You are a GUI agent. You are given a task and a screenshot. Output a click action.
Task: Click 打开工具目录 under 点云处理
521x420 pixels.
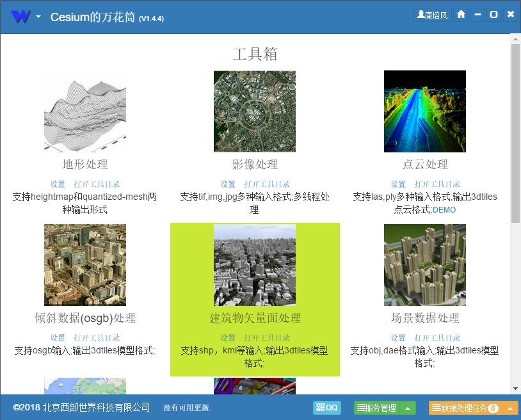pyautogui.click(x=437, y=184)
